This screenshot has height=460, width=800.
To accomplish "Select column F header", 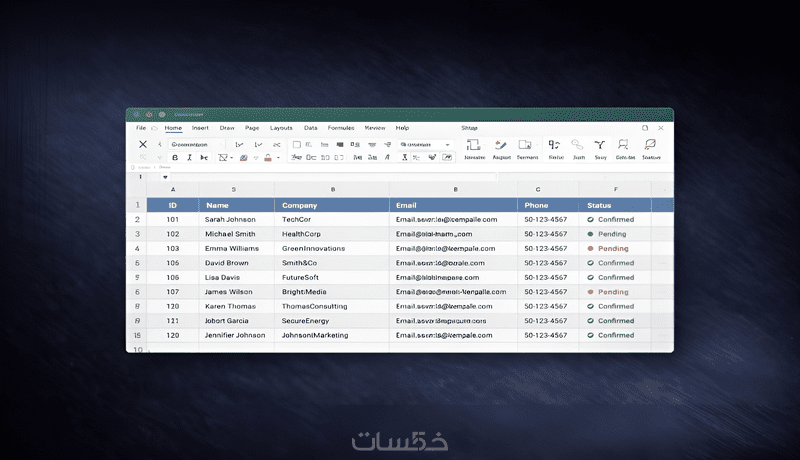I will [x=615, y=190].
